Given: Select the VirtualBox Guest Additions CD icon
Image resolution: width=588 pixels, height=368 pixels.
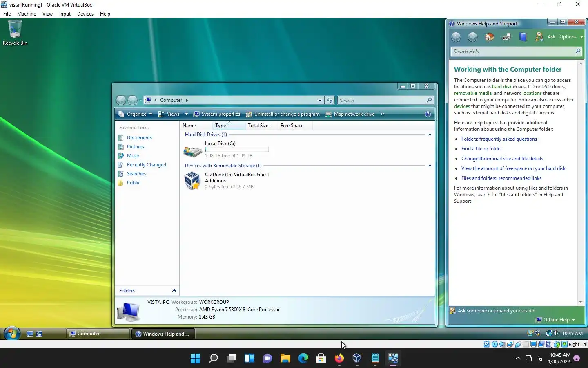Looking at the screenshot, I should (x=192, y=181).
